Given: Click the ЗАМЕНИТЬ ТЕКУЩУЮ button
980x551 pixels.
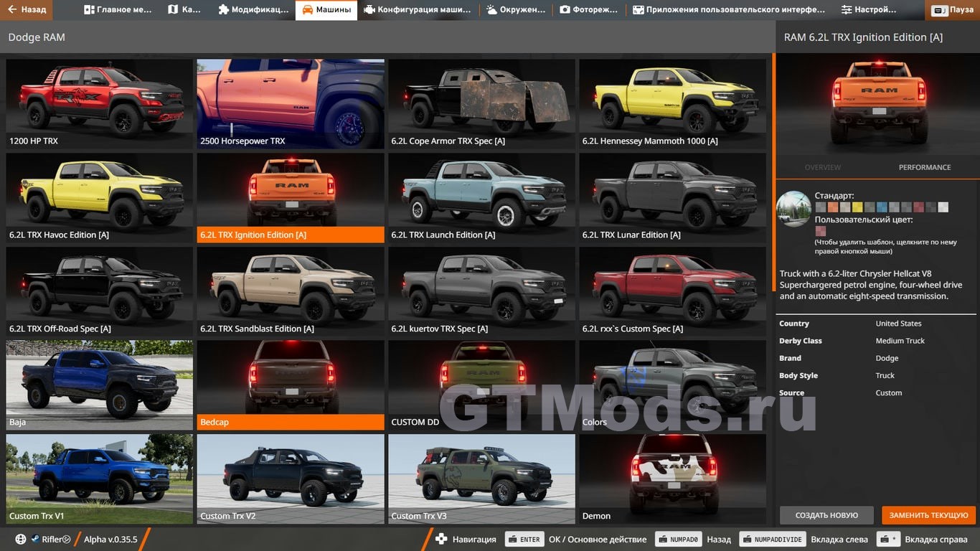Looking at the screenshot, I should point(929,515).
